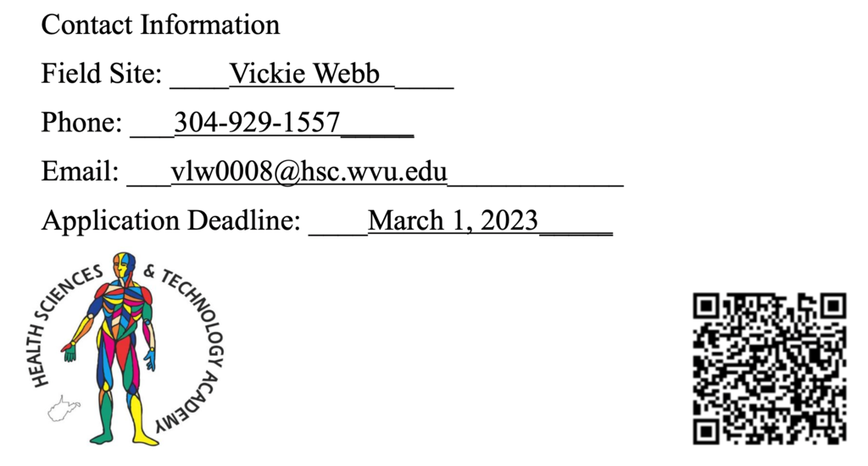Click the QR code bottom-left finder square
The height and width of the screenshot is (466, 868).
(706, 431)
